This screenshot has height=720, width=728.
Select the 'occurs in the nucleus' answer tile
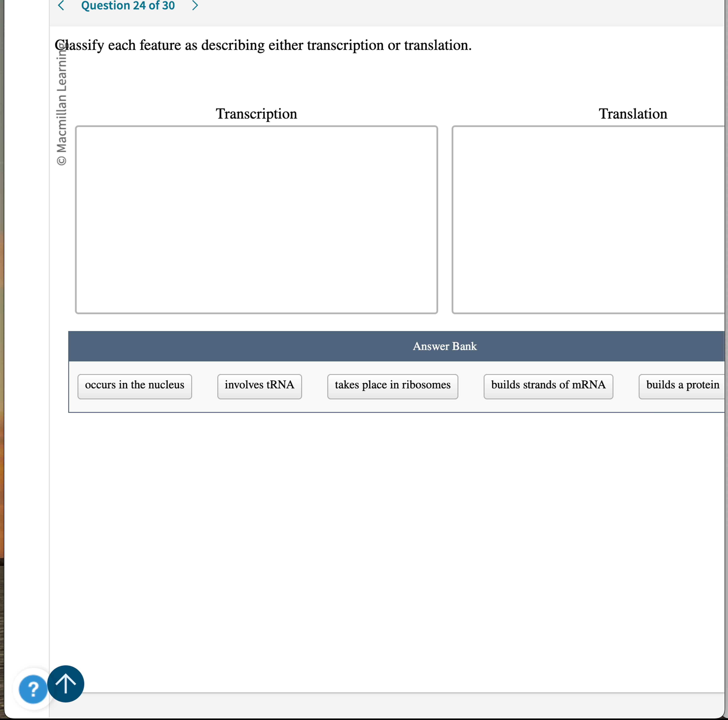click(x=135, y=386)
